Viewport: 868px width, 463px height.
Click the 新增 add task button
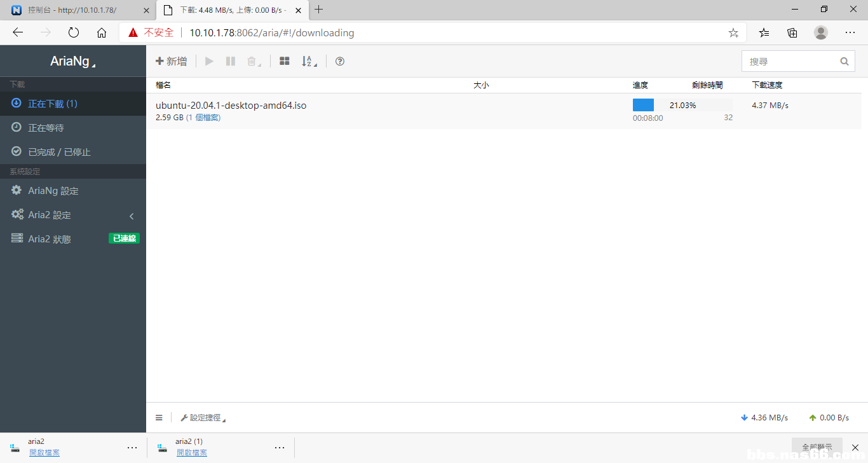point(172,61)
